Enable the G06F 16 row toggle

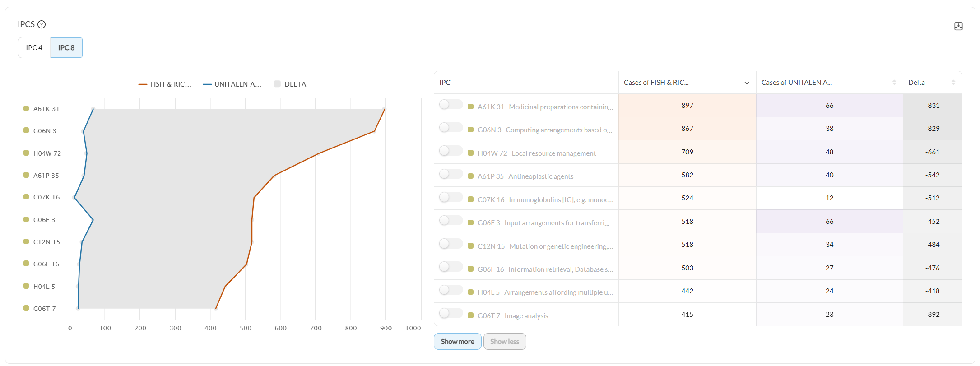point(451,267)
